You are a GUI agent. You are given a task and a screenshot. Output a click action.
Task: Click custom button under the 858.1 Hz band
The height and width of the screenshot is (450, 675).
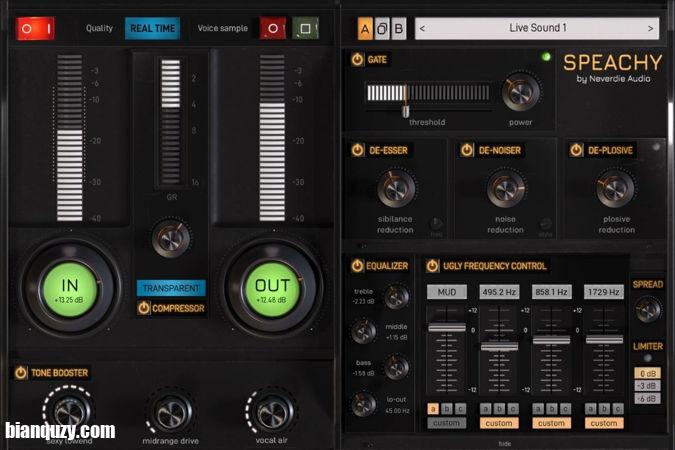click(551, 423)
